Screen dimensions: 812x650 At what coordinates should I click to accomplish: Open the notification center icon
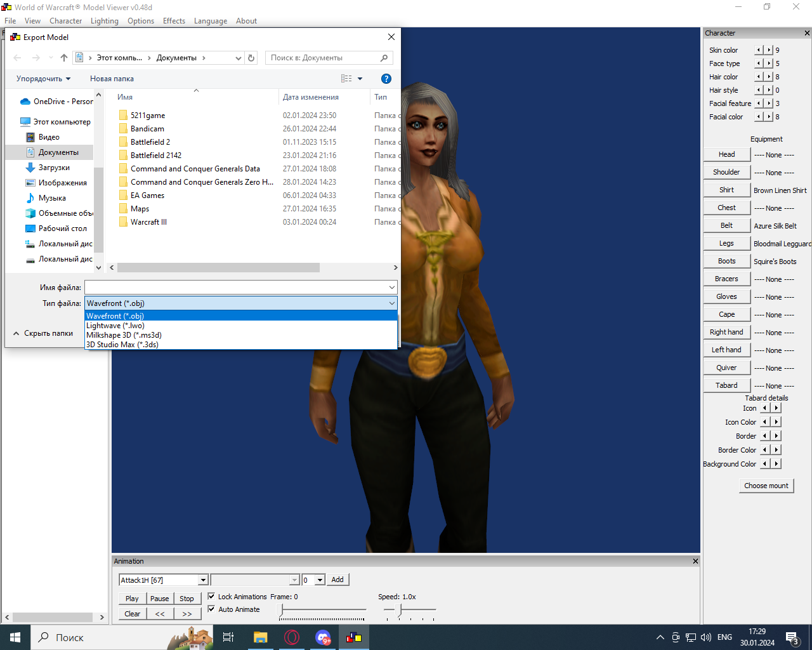tap(792, 638)
